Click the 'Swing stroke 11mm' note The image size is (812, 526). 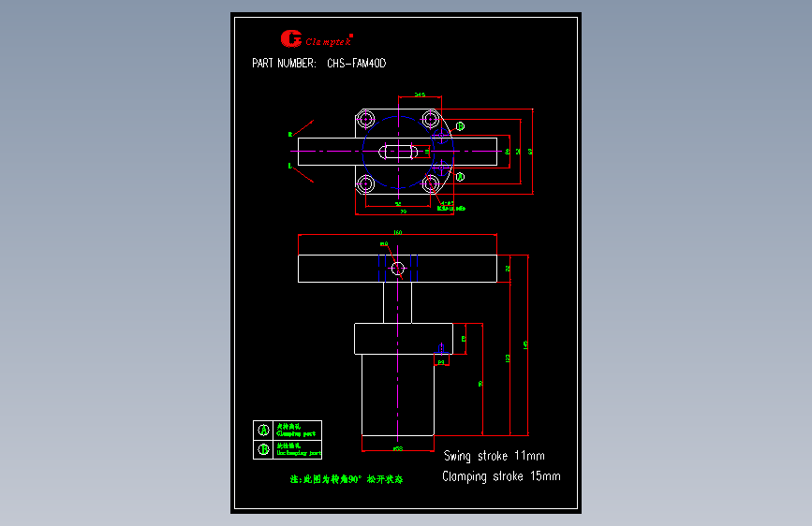pos(494,456)
